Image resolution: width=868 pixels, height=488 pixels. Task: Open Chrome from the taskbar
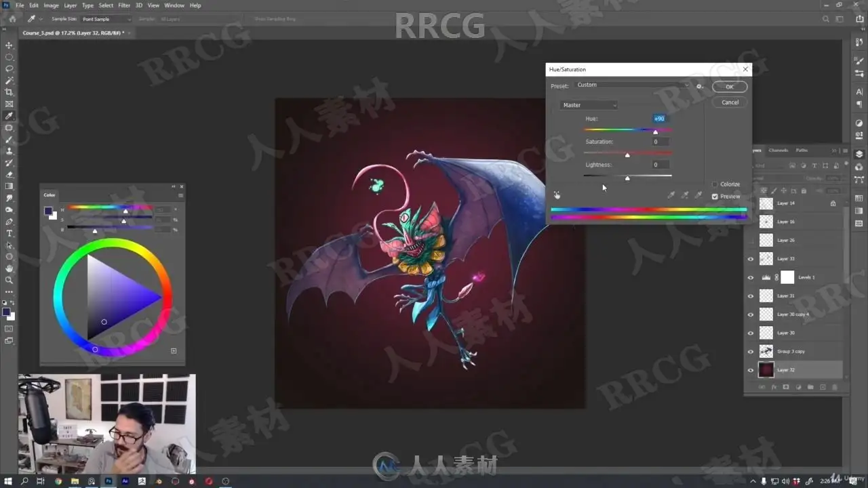(x=58, y=481)
